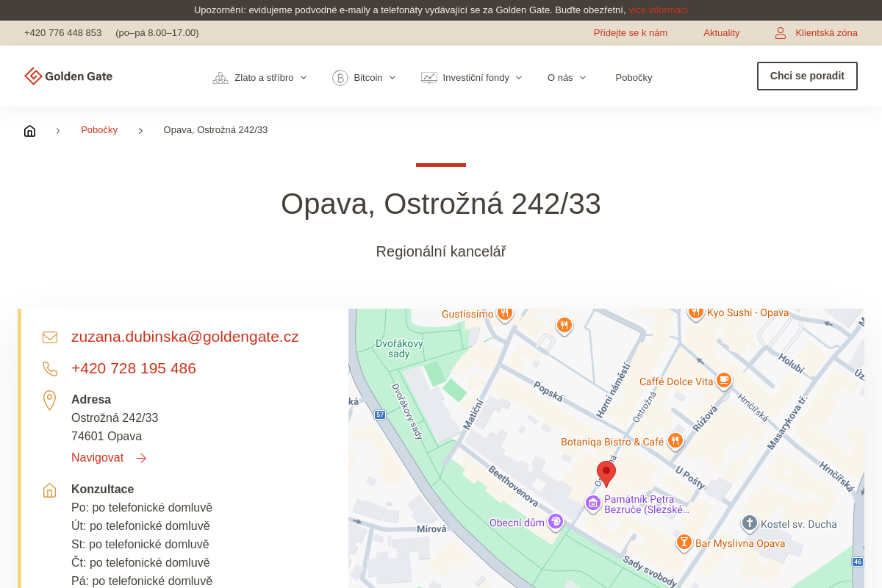Click the gold bars icon beside Zlato a stříbro
Image resolution: width=882 pixels, height=588 pixels.
point(220,78)
